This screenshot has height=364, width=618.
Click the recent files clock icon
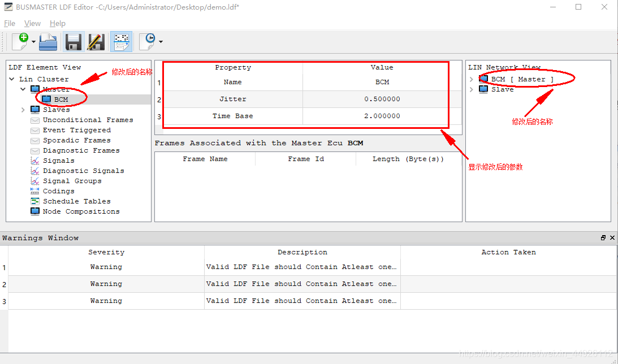coord(148,41)
